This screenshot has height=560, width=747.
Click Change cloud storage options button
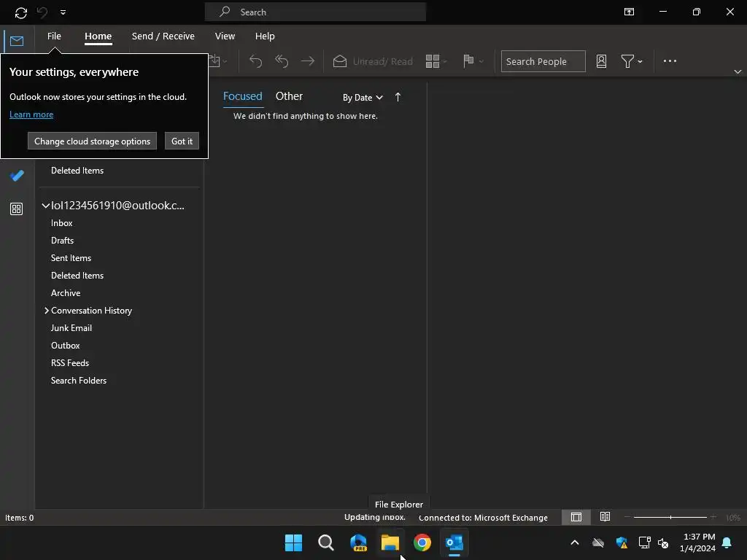(x=92, y=141)
